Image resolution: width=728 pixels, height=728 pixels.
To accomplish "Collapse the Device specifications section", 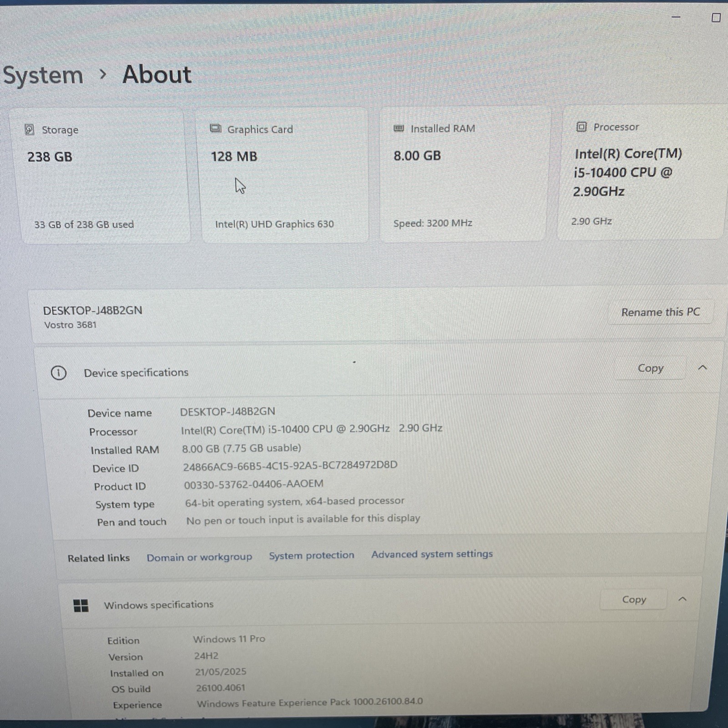I will pos(703,368).
